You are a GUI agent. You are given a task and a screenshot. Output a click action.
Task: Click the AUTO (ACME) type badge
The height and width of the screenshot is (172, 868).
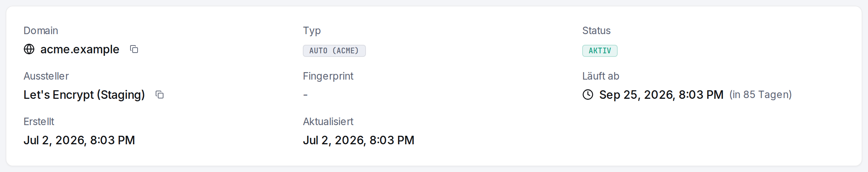point(334,51)
